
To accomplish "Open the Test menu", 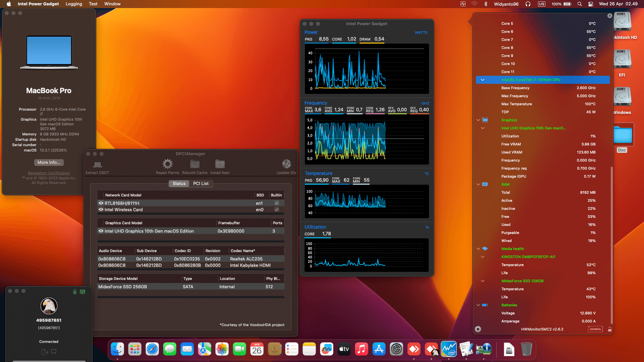I will [x=93, y=4].
